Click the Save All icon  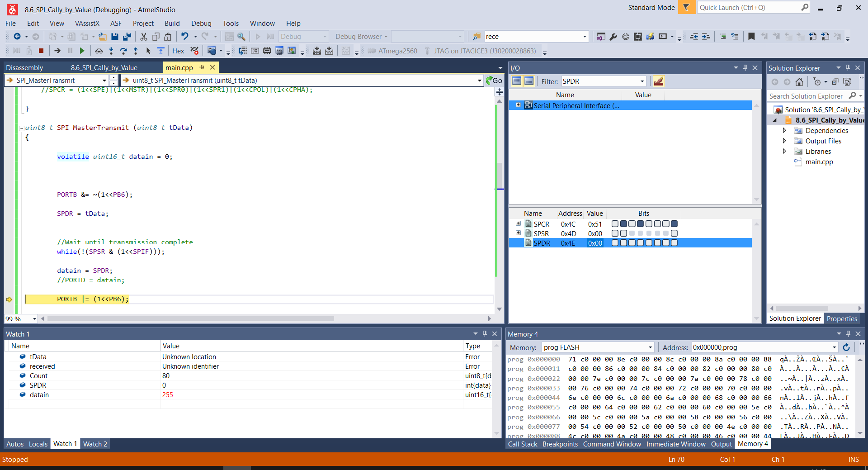127,37
